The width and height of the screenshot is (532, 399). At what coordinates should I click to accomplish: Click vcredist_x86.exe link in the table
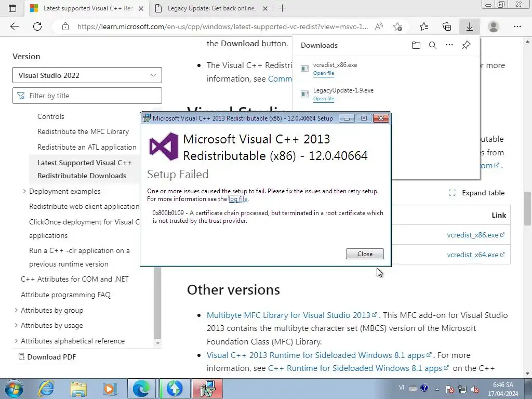tap(476, 235)
